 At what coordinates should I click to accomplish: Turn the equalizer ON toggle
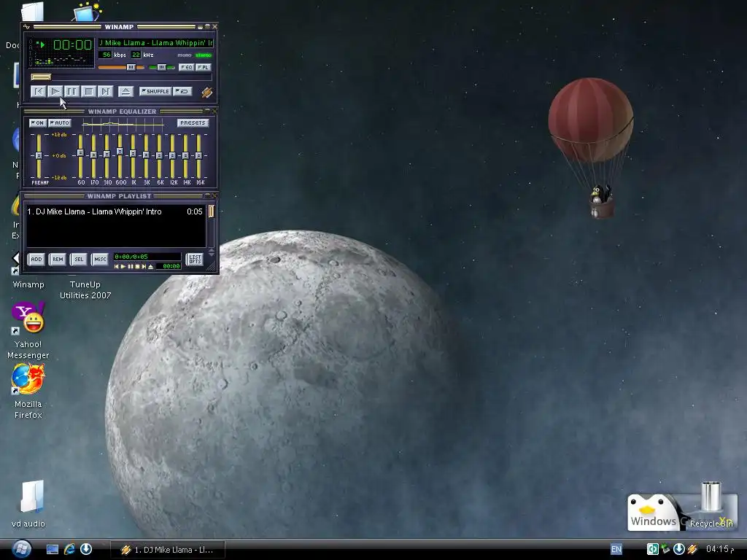[x=38, y=122]
